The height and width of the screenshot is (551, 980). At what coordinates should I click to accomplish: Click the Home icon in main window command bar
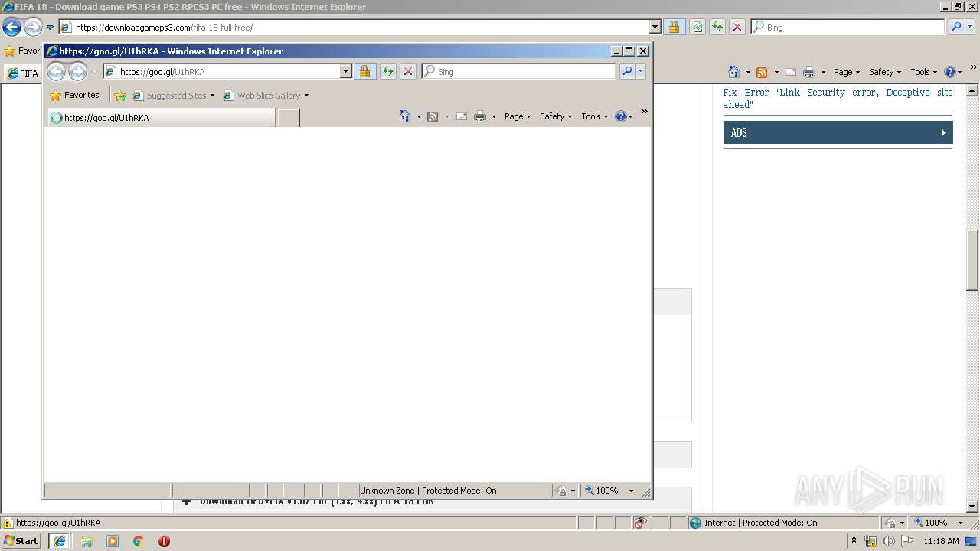[734, 72]
